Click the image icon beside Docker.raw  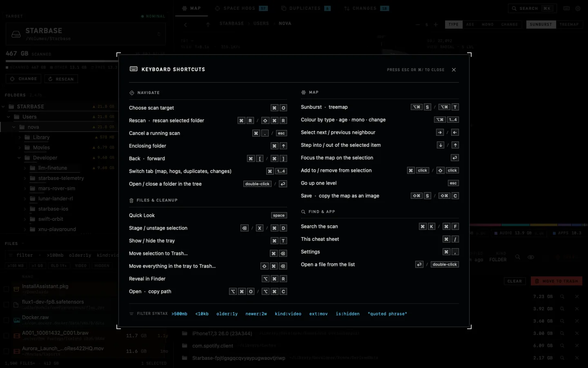[x=16, y=320]
